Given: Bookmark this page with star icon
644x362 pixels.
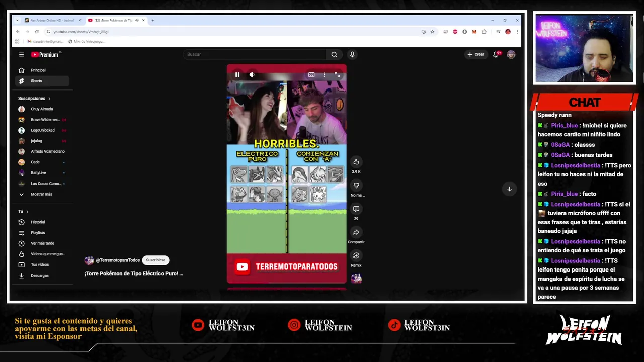Looking at the screenshot, I should [x=432, y=32].
